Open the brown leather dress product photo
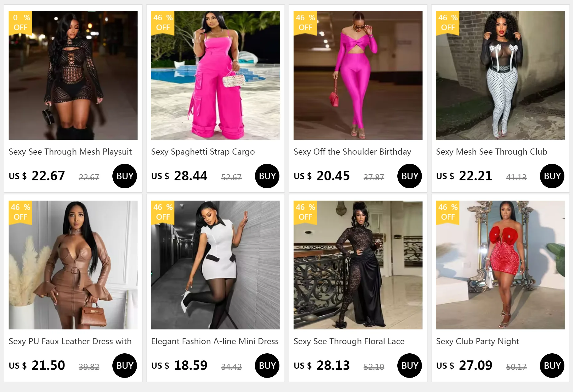The image size is (573, 392). click(x=73, y=265)
